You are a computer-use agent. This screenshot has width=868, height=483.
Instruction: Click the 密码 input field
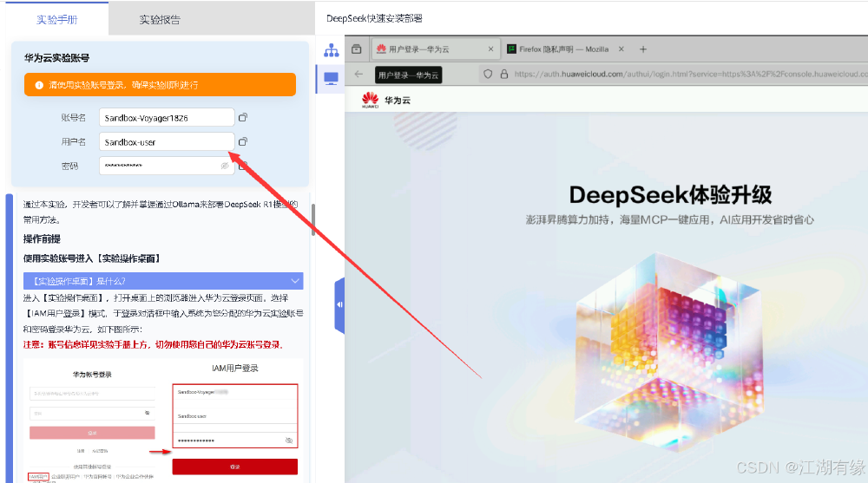167,166
